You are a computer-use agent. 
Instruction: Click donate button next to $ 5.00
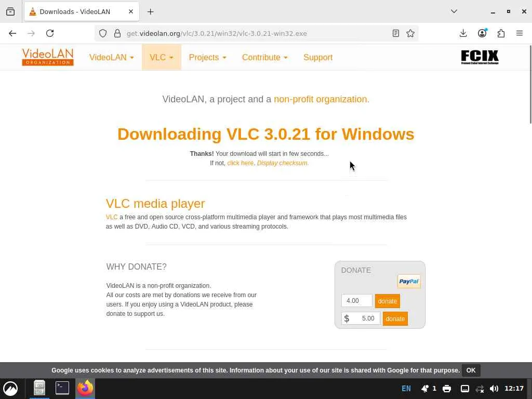pyautogui.click(x=395, y=318)
